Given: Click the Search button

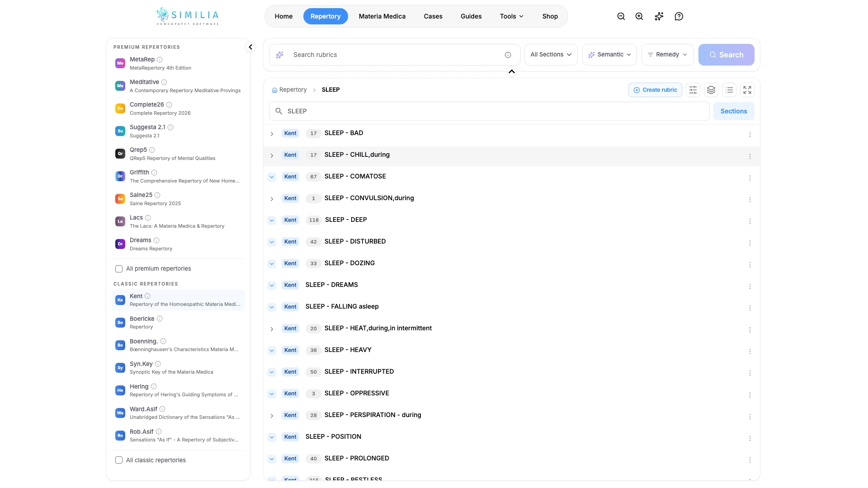Looking at the screenshot, I should 726,55.
